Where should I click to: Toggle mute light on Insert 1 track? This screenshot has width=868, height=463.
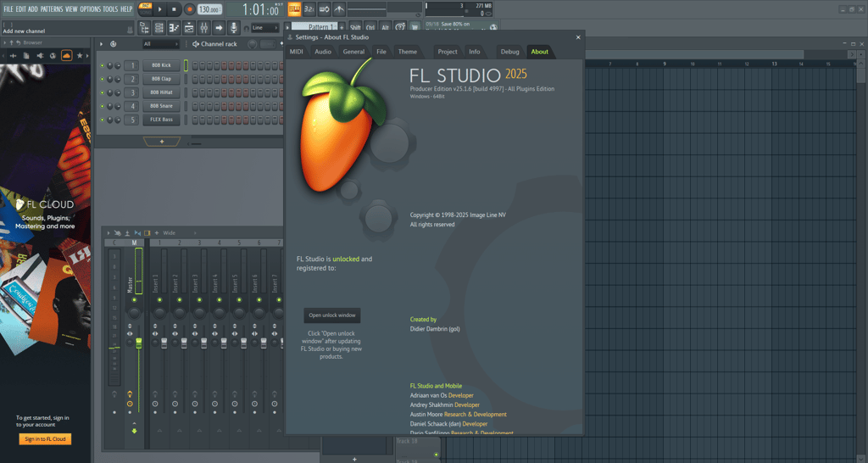click(159, 299)
